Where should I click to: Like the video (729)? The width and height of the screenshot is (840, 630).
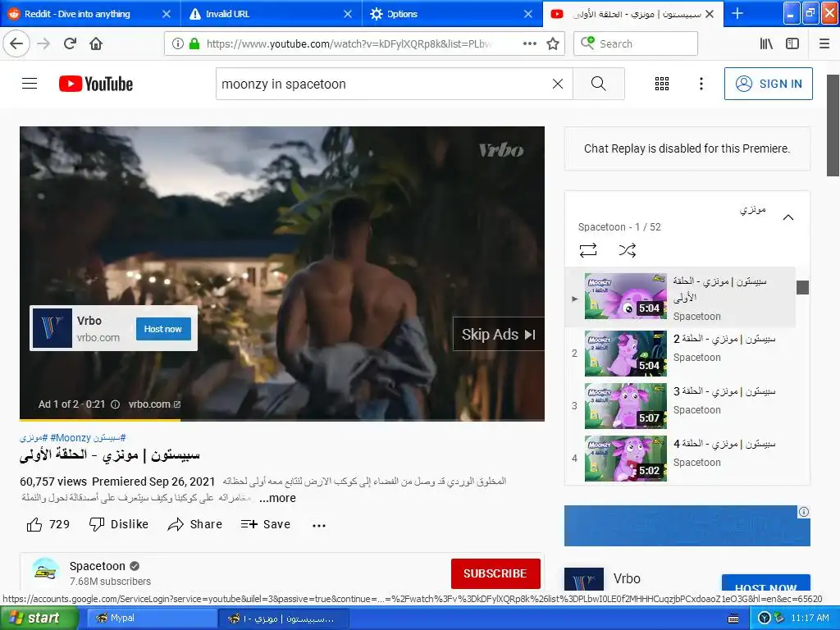point(48,524)
